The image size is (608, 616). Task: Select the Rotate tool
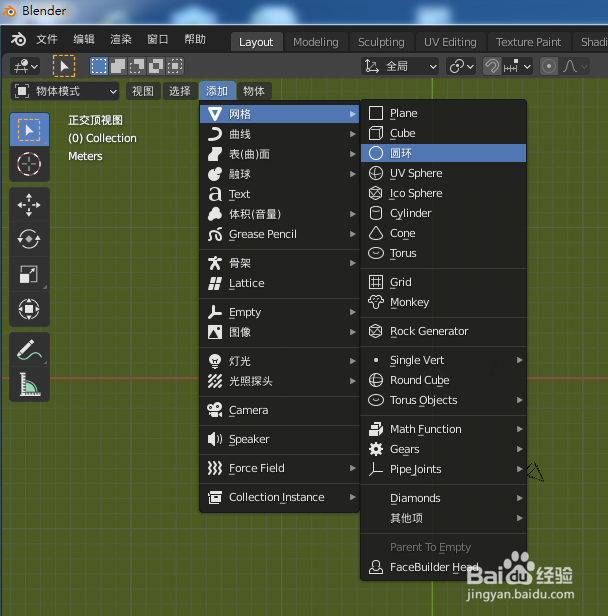pyautogui.click(x=29, y=239)
